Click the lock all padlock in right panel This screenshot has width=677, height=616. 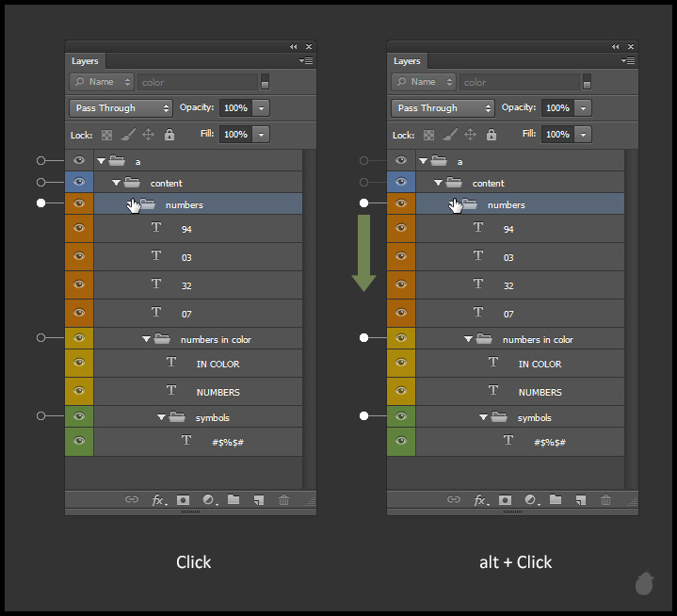(492, 135)
